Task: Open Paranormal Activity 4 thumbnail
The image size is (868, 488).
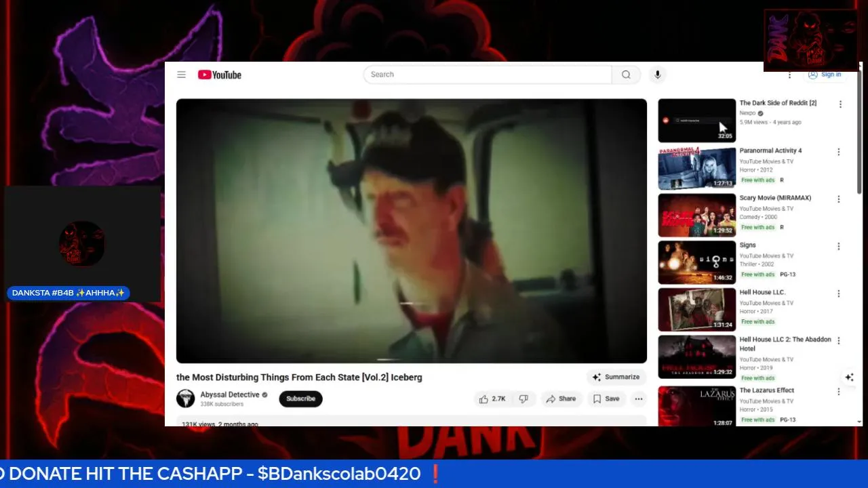Action: pos(696,168)
